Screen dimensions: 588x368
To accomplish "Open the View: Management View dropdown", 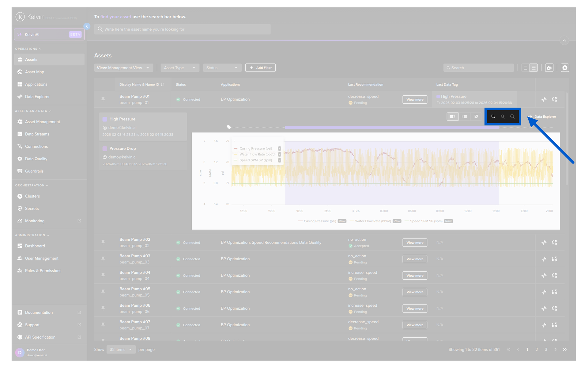I will [123, 68].
